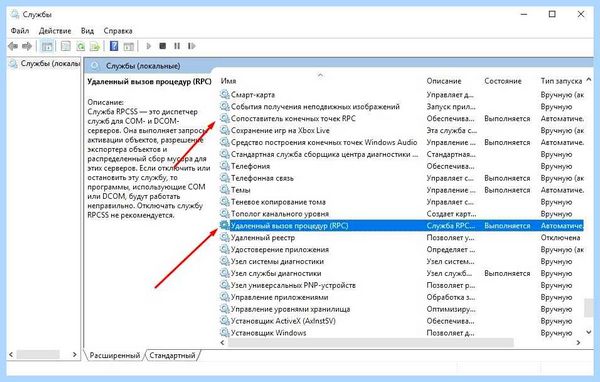
Task: Click the console tree horizontal scrollbar thumb
Action: click(38, 354)
